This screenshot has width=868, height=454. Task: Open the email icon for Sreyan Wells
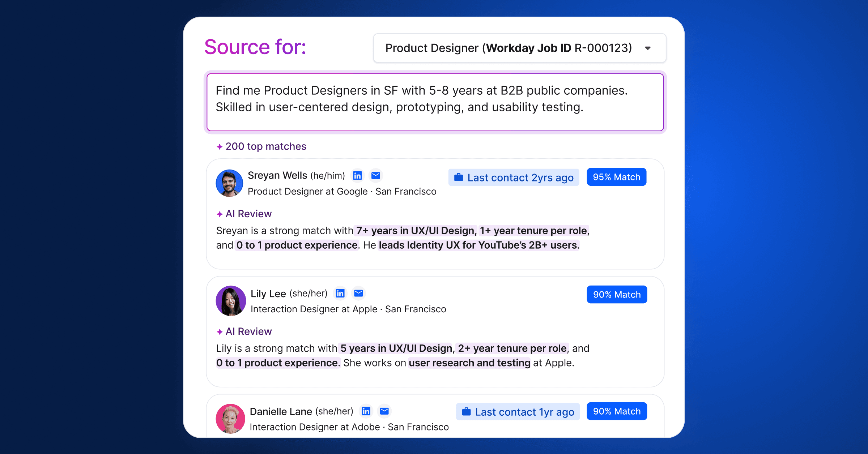pos(376,175)
